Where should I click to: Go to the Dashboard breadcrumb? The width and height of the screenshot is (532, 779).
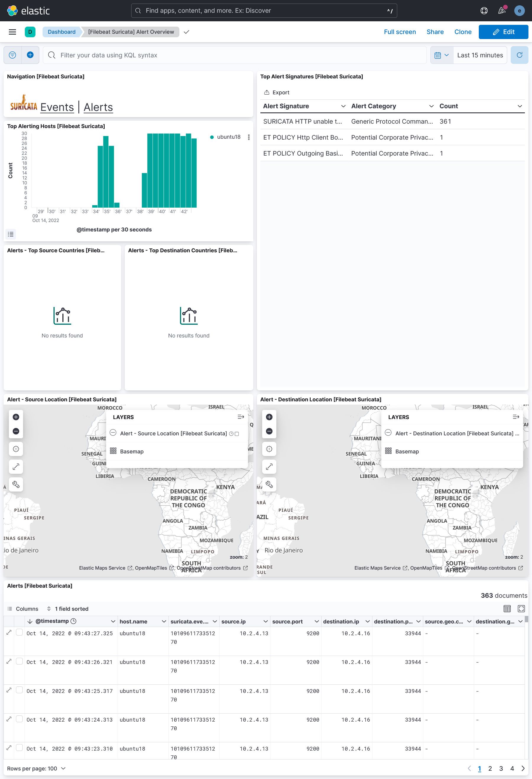coord(62,32)
